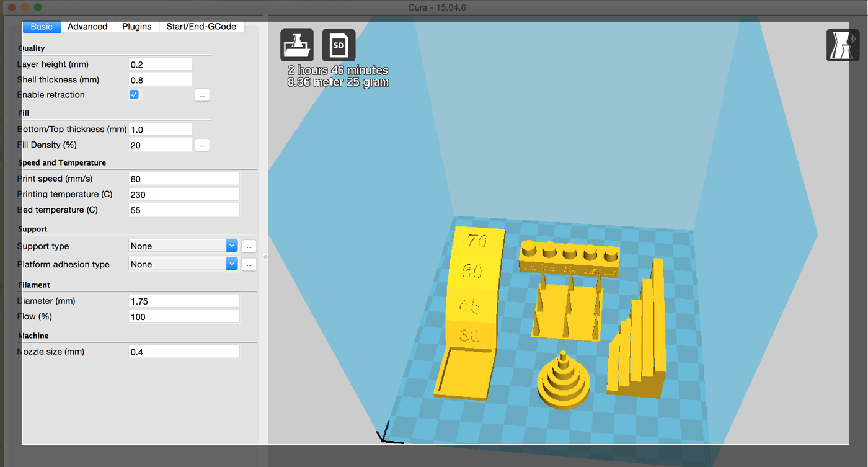Click the Print speed input field
This screenshot has height=467, width=868.
click(x=184, y=179)
